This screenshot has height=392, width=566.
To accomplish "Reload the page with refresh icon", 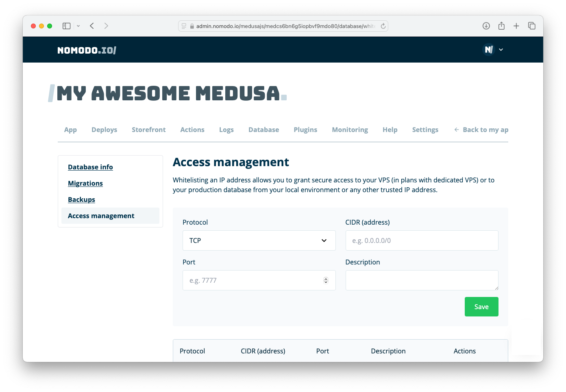I will (x=383, y=26).
